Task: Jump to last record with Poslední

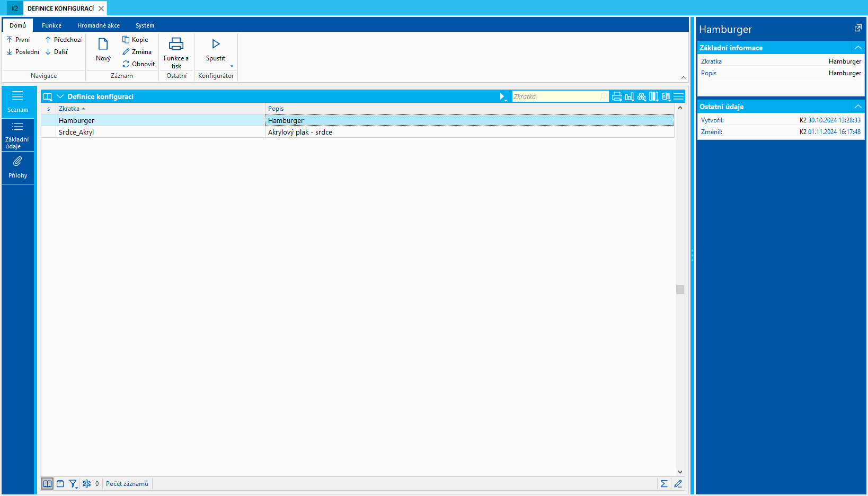Action: (23, 52)
